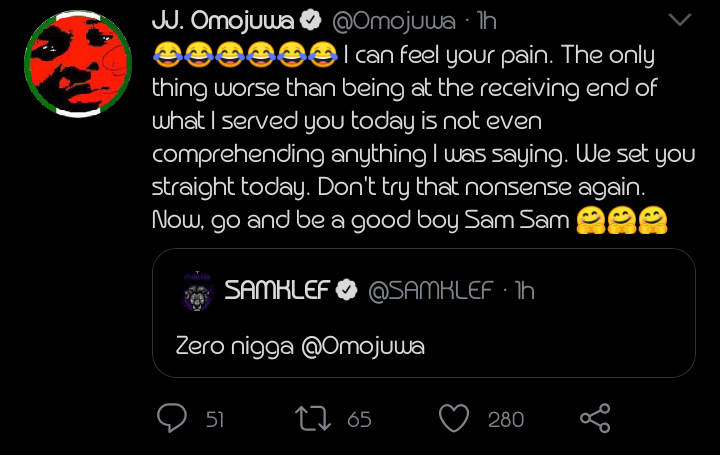Screen dimensions: 720x455
Task: View the 51 replies count
Action: point(214,420)
